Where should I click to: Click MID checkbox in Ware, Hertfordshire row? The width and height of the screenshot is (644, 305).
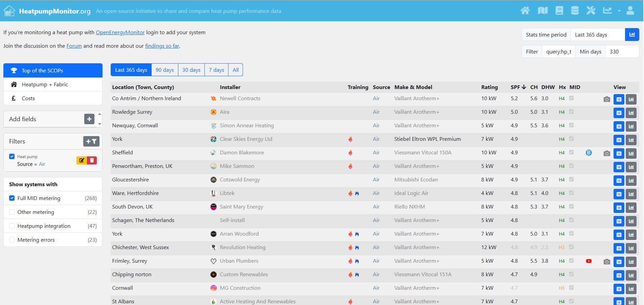pyautogui.click(x=572, y=193)
